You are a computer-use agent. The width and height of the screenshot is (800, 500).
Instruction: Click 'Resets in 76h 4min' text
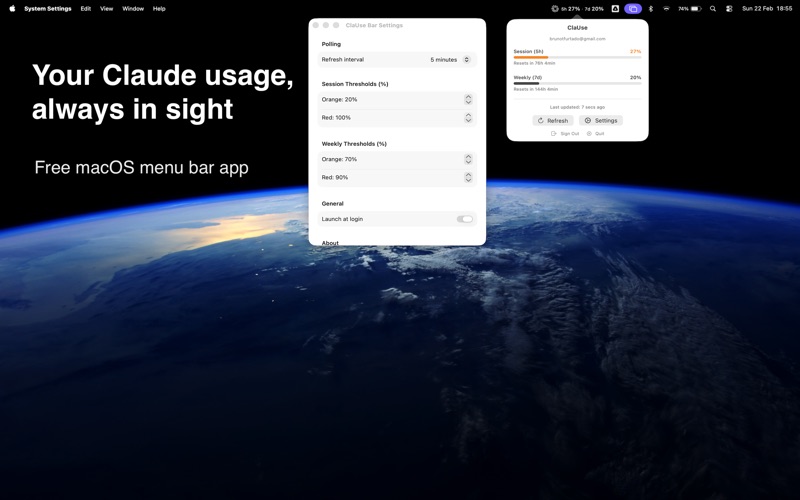(534, 63)
